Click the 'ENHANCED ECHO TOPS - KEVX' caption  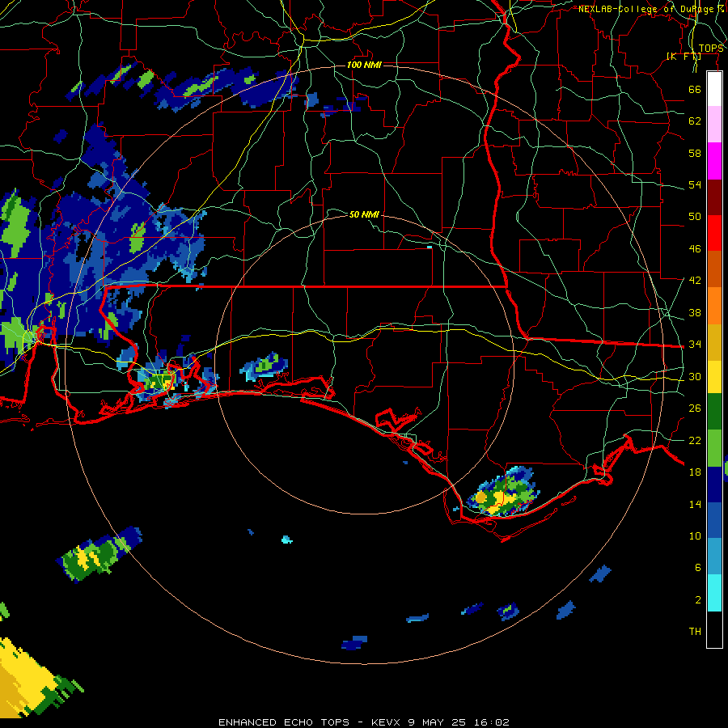[310, 722]
